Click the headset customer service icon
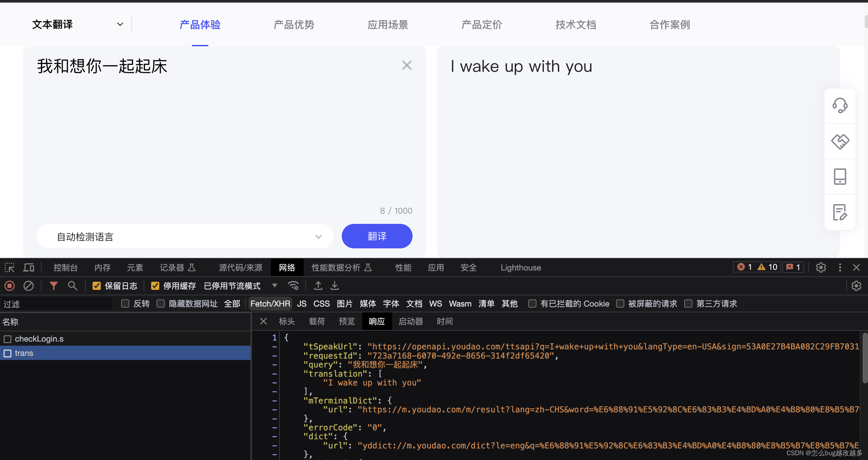This screenshot has width=868, height=460. (x=840, y=106)
